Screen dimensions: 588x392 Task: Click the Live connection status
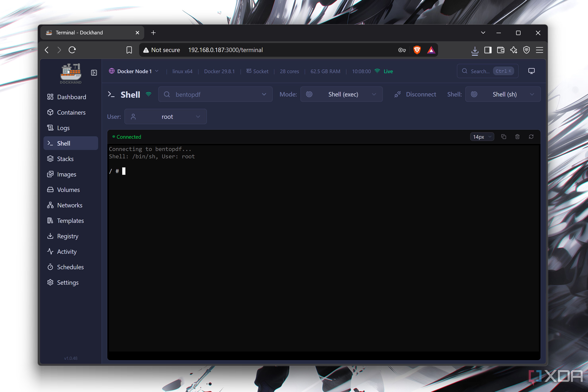click(x=384, y=71)
